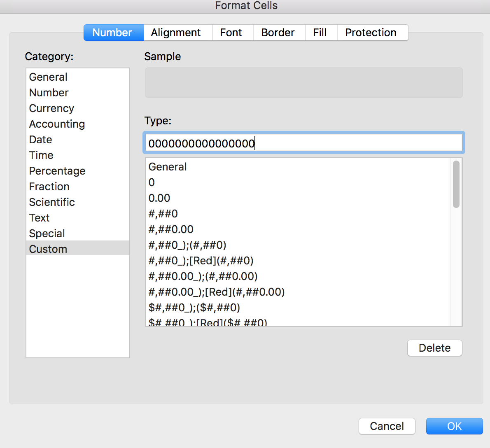
Task: Pick the Special category
Action: [47, 233]
